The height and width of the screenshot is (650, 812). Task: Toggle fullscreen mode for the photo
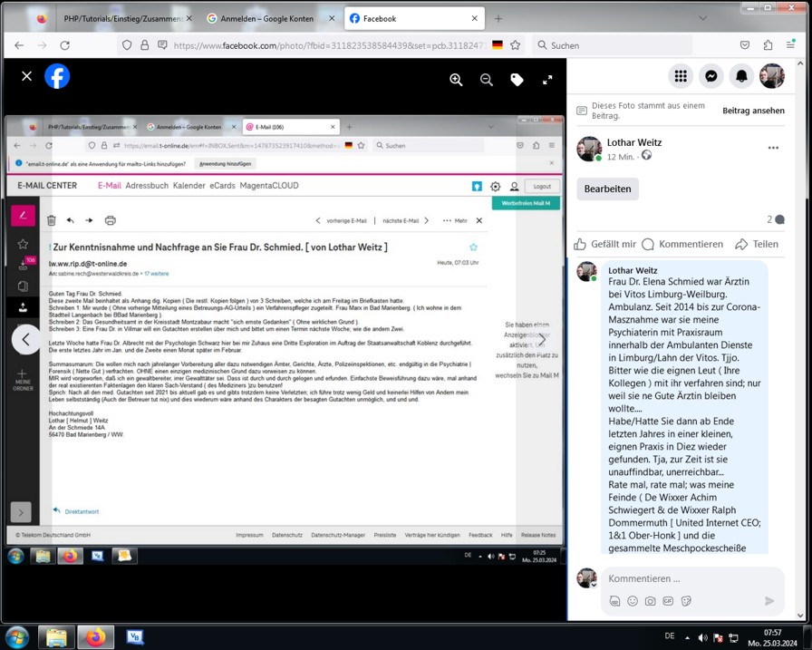coord(547,80)
